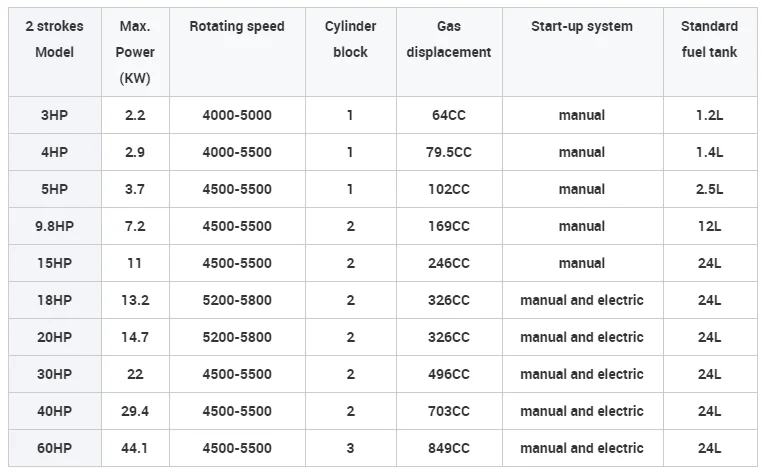Select the 44.1 max power cell
Screen dimensions: 762x473
135,448
